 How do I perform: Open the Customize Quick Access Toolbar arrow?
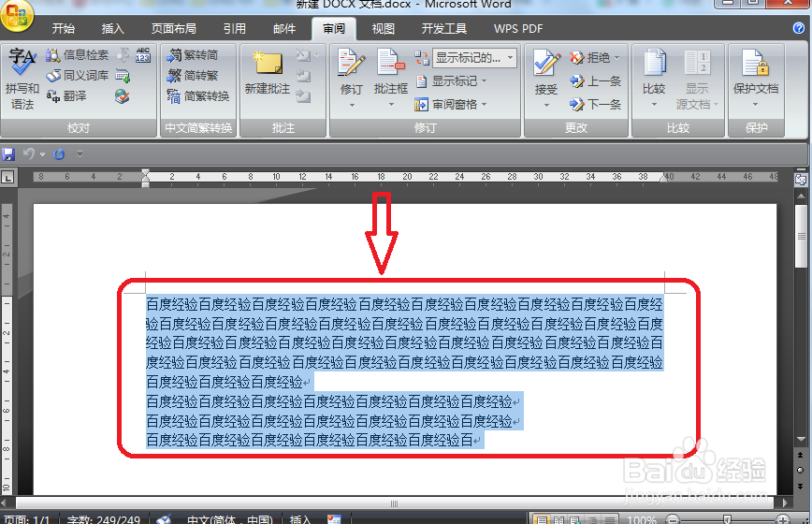80,153
